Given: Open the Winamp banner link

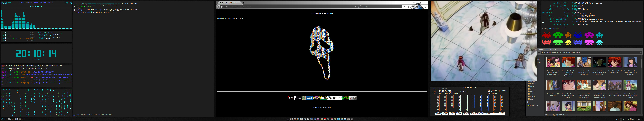Looking at the screenshot, I should click(x=317, y=98).
